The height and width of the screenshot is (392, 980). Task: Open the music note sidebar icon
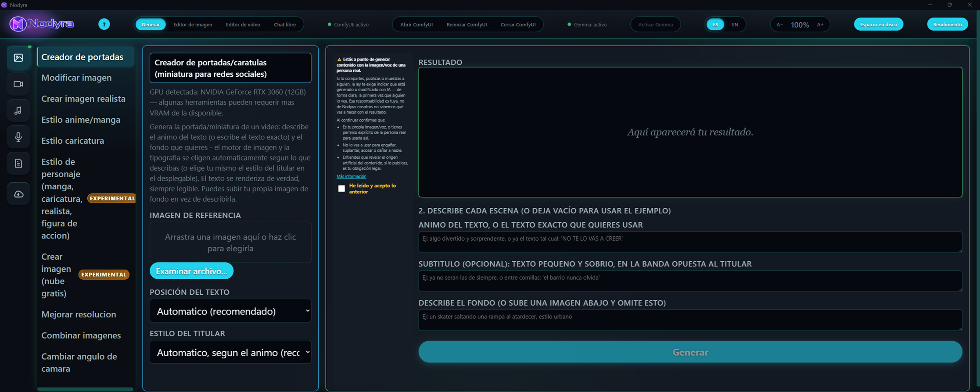[x=18, y=110]
